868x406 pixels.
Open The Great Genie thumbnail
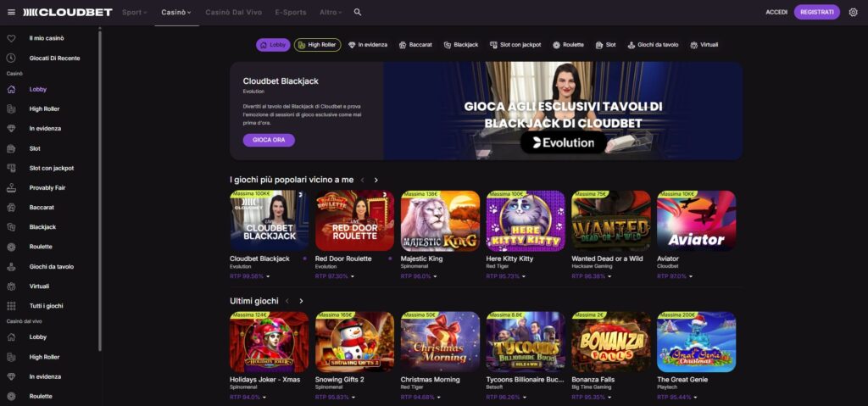click(697, 342)
